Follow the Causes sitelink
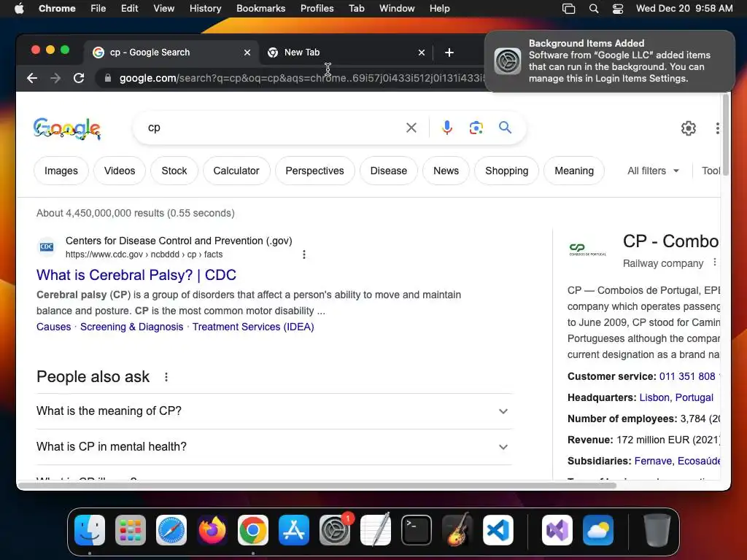Screen dimensions: 747x560 (54, 327)
